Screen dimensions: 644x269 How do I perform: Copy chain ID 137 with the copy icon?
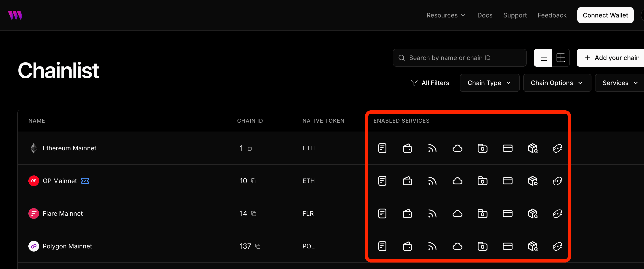[258, 246]
